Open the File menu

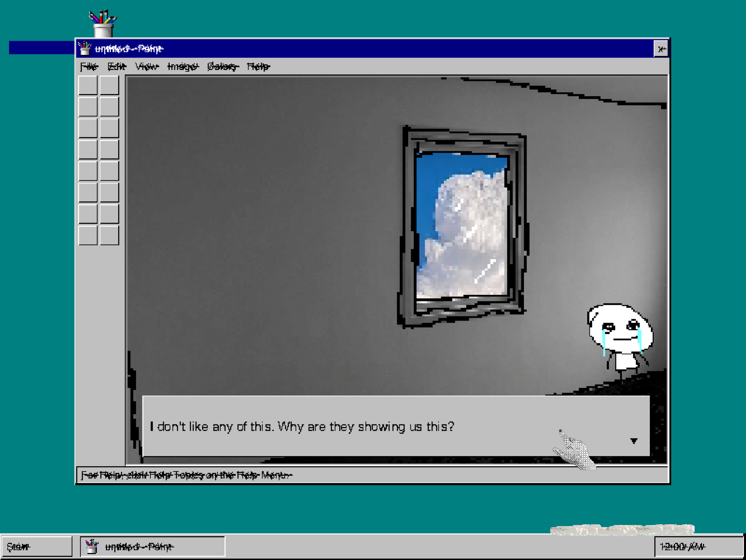pyautogui.click(x=89, y=66)
